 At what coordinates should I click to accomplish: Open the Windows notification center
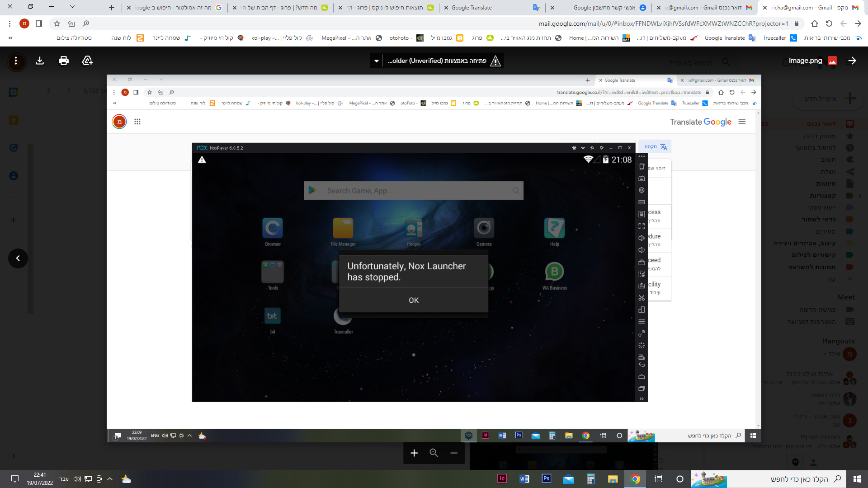click(14, 479)
